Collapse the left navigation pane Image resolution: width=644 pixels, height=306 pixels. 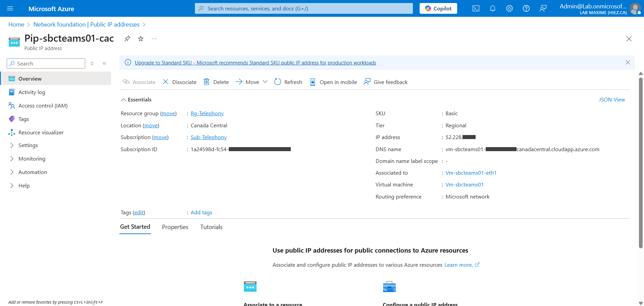tap(104, 63)
